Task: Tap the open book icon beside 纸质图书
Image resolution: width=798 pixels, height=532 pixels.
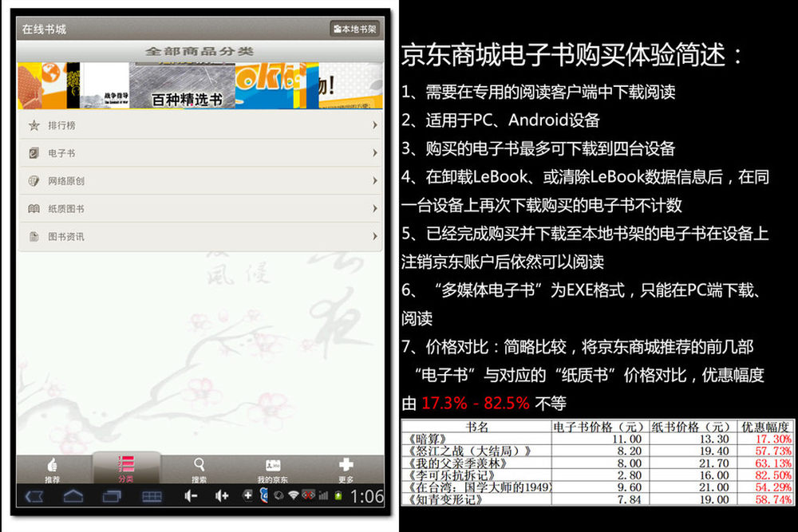Action: [34, 208]
